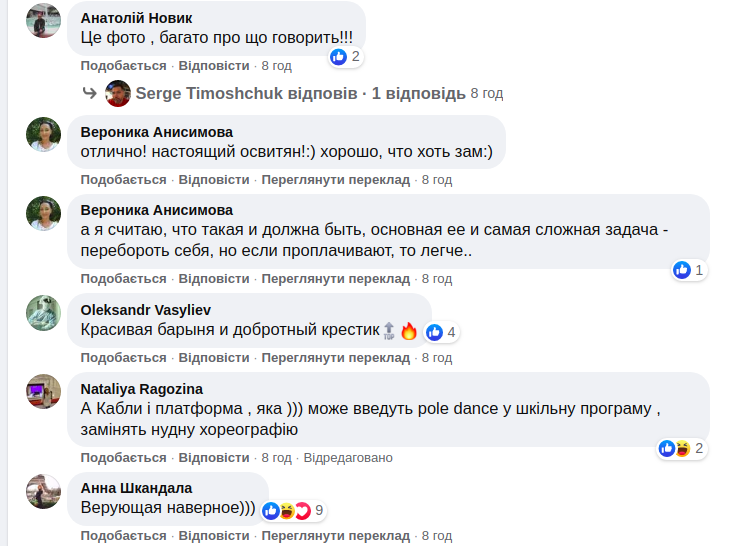
Task: Show translation of 'отлично! настоящий освитян' comment
Action: [335, 180]
